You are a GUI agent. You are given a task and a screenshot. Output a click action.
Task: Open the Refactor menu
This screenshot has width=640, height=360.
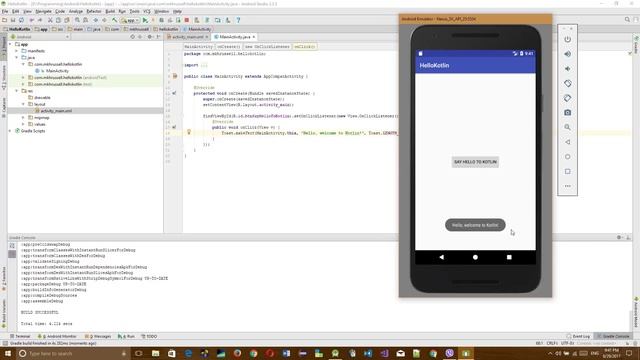click(93, 11)
